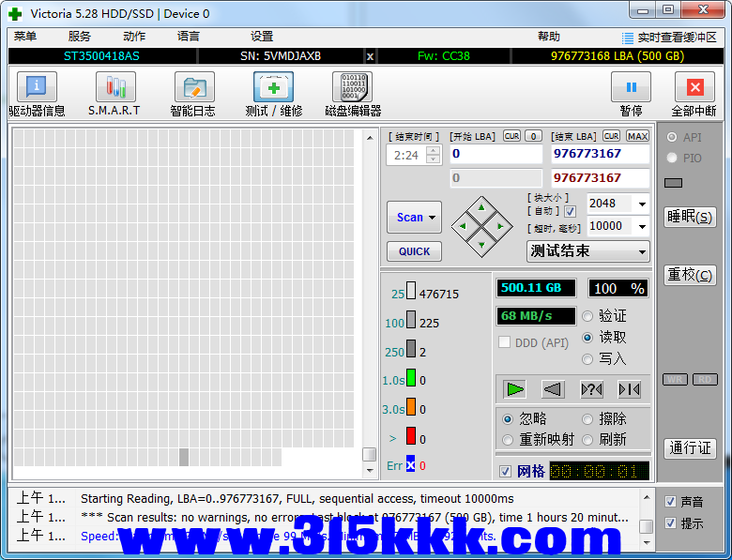Click the green 1.0s block color swatch
Image resolution: width=732 pixels, height=560 pixels.
411,377
